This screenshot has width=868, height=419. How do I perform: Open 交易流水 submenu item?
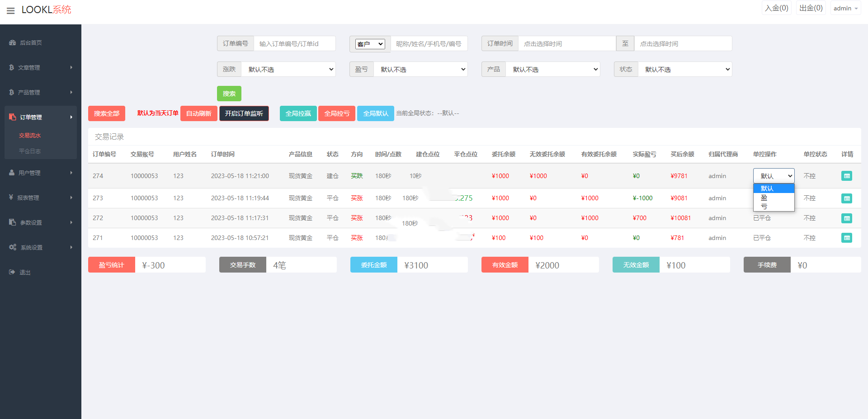(30, 136)
